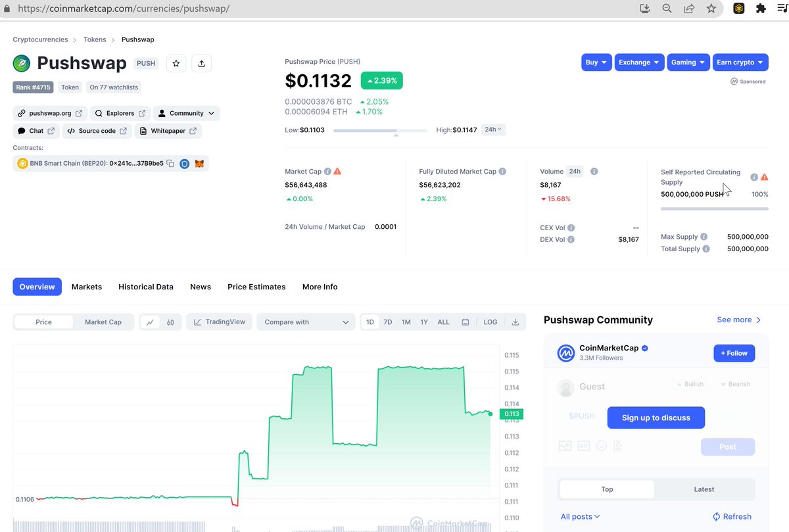Click browser bookmark star icon
789x532 pixels.
coord(711,9)
